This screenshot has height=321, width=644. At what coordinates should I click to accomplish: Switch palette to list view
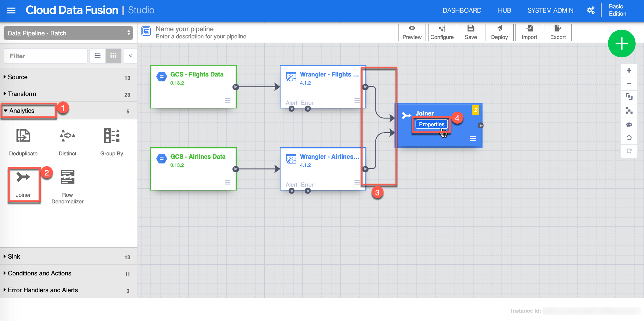click(98, 55)
